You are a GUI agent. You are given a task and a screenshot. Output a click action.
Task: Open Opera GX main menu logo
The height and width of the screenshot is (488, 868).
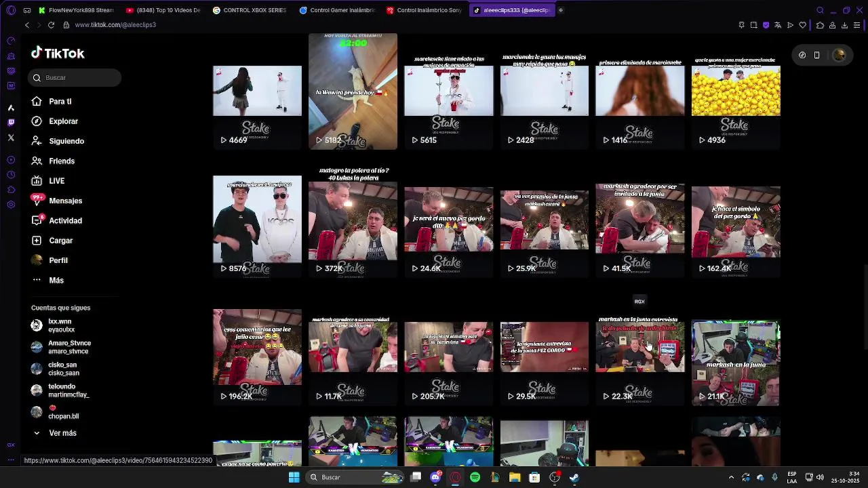(x=11, y=10)
